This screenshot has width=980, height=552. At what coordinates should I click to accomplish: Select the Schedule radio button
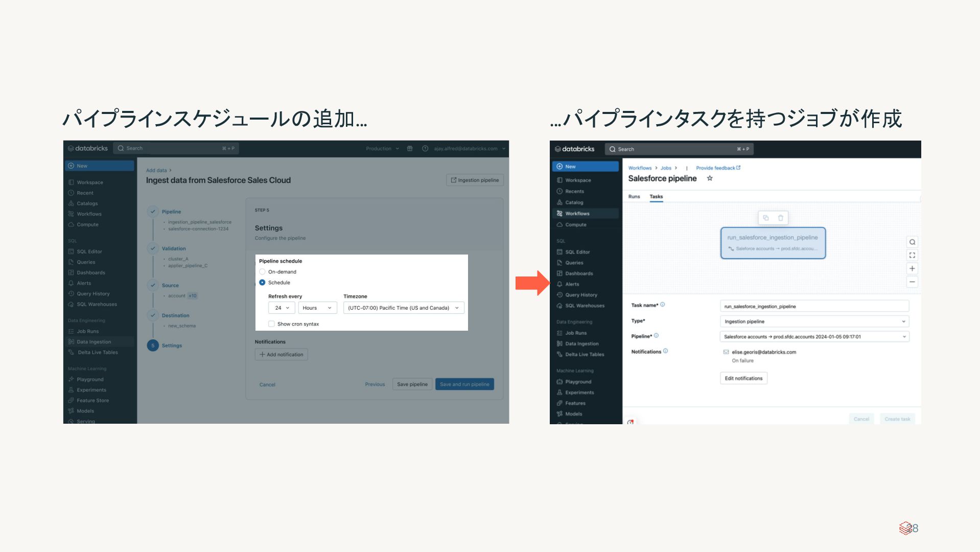coord(262,283)
